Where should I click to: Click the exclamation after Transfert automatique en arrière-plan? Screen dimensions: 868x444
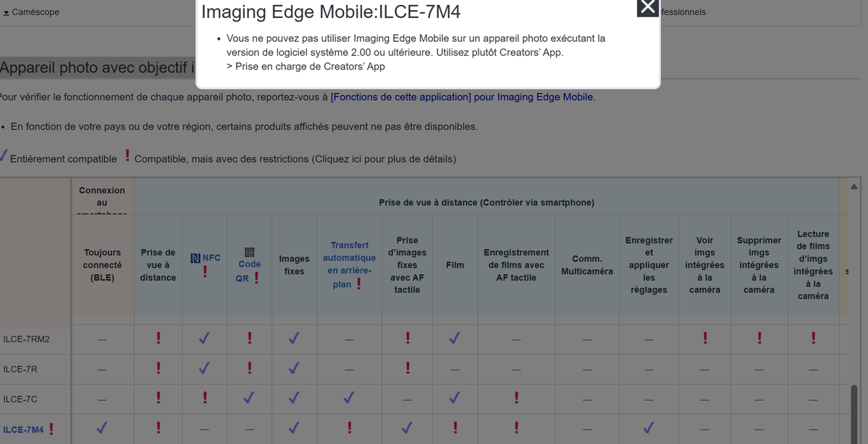tap(358, 284)
